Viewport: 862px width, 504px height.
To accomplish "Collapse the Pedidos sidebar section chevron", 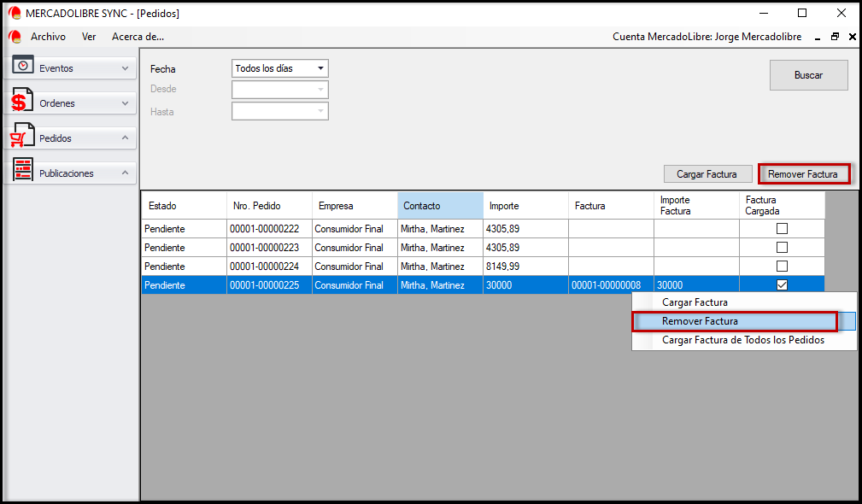I will point(126,138).
